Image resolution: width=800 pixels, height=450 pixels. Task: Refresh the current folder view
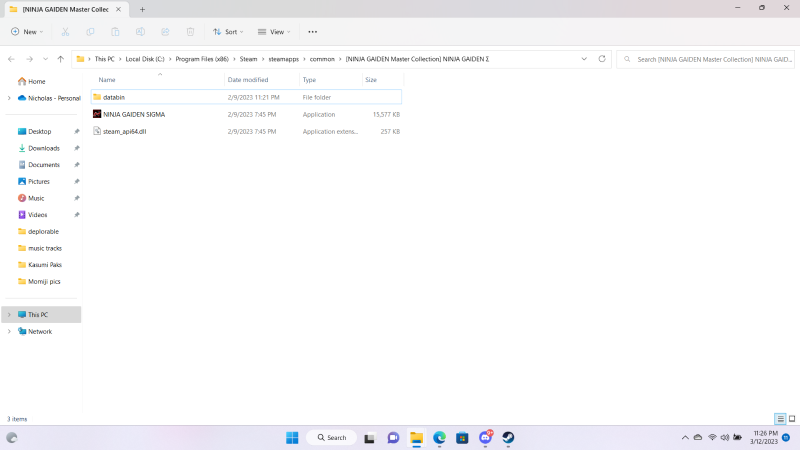click(602, 59)
